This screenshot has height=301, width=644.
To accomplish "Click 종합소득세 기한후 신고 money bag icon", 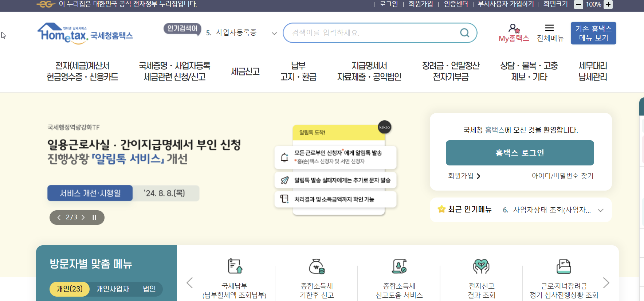I will 317,266.
